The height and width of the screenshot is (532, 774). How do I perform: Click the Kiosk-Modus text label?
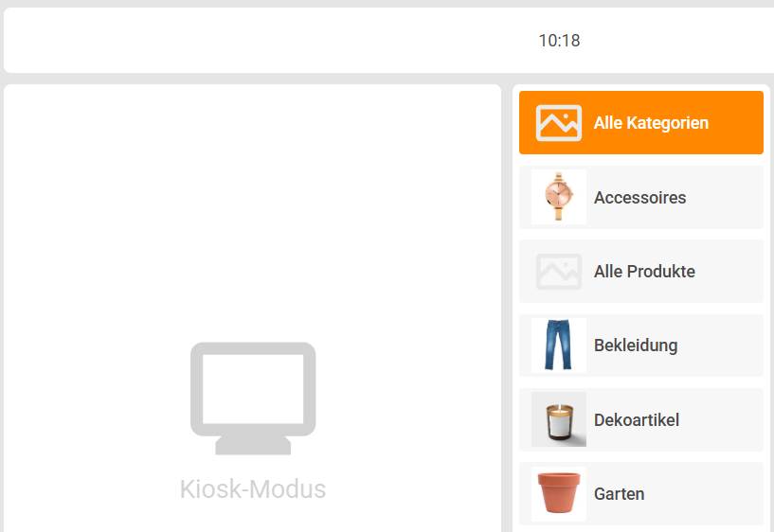coord(253,489)
